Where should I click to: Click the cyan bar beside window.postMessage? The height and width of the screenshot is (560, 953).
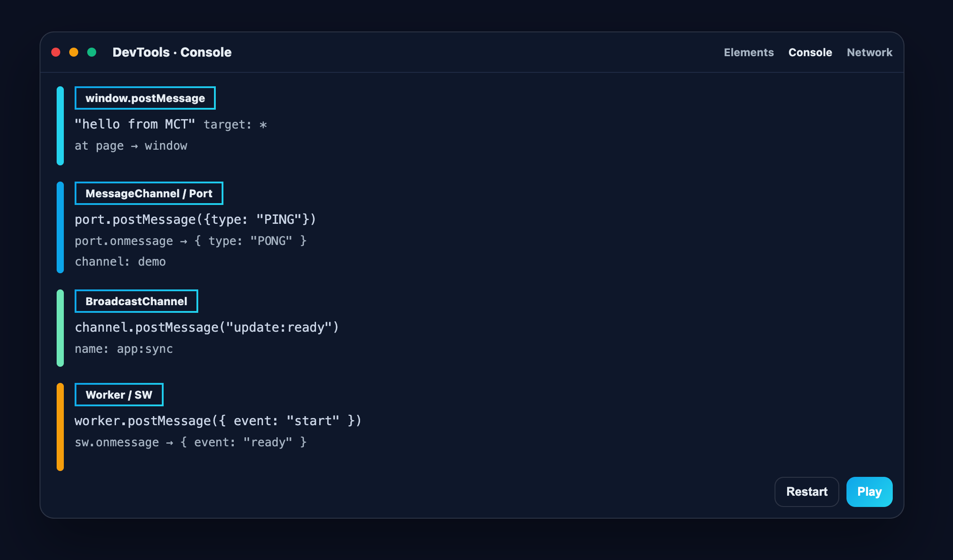[x=60, y=126]
